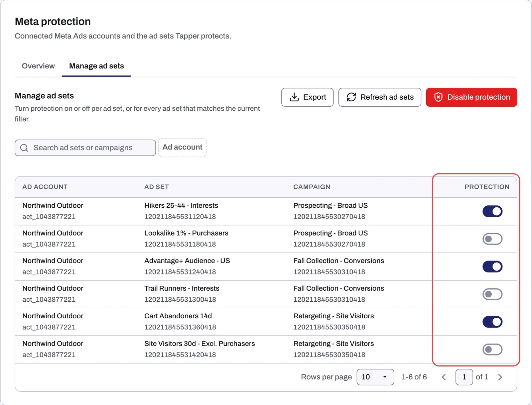Click the Meta protection page heading
Viewport: 532px width, 405px height.
pos(53,22)
